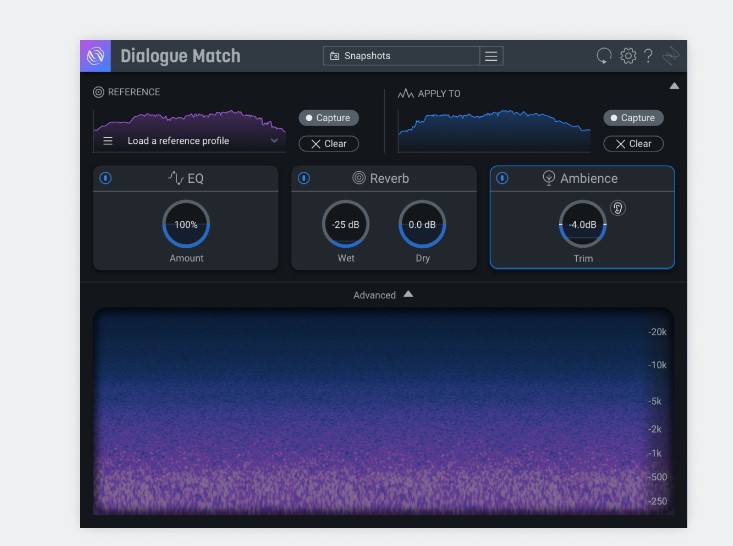Click the Apply To waveform icon

point(405,93)
